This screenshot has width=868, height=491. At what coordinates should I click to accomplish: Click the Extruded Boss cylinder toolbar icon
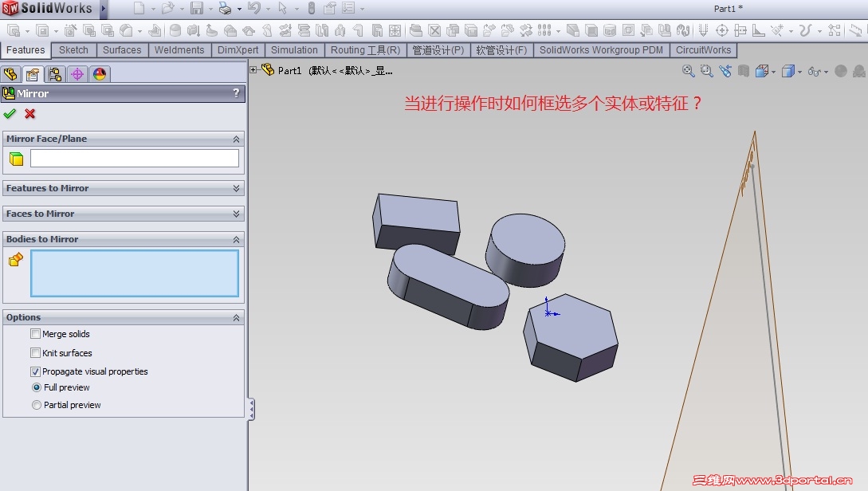pos(175,30)
